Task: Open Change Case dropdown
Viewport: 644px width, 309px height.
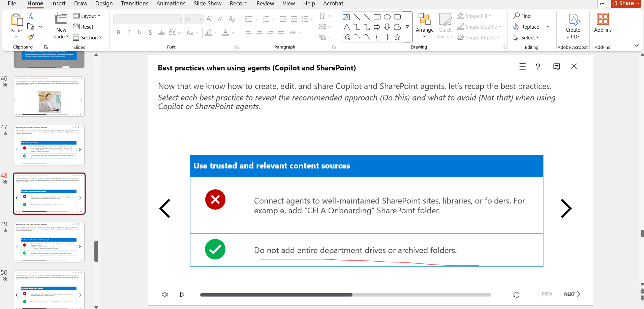Action: [x=192, y=33]
